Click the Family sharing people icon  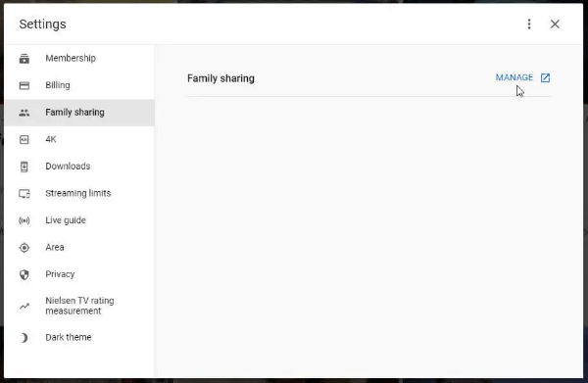(x=24, y=113)
